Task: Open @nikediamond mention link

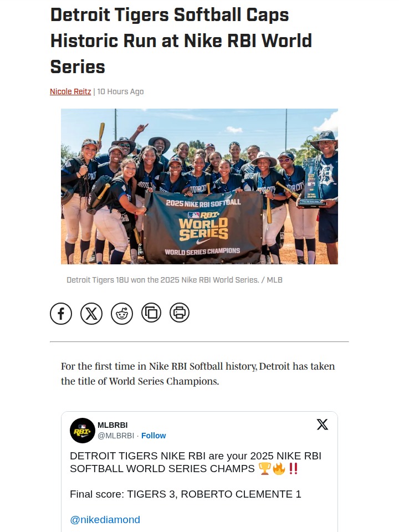Action: [x=105, y=520]
